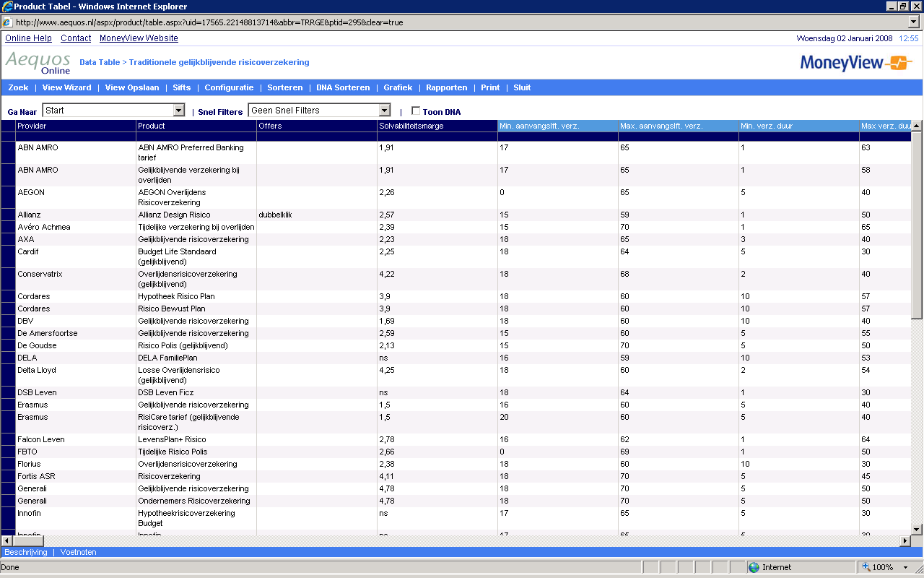
Task: Open the Voetnoten link at bottom
Action: 78,552
